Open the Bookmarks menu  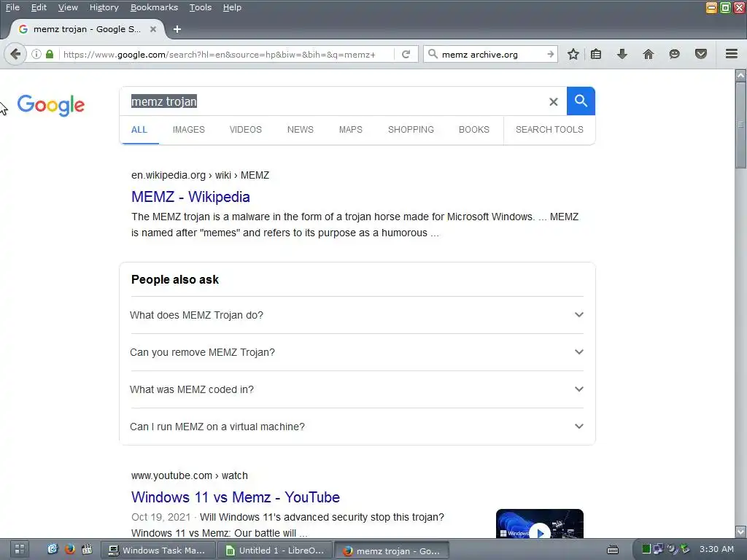coord(154,7)
